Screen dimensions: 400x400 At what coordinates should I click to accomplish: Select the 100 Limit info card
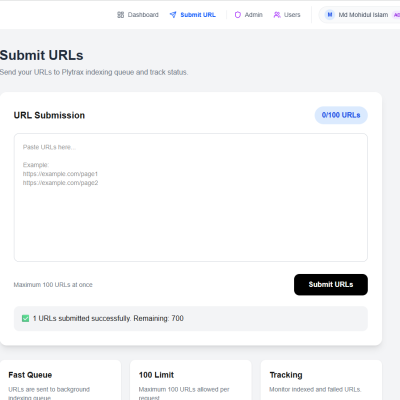(x=191, y=380)
